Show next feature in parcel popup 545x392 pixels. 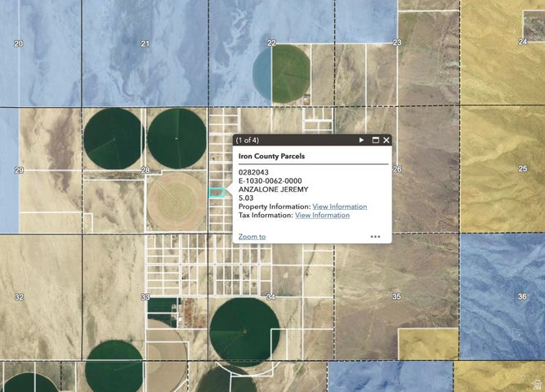361,140
